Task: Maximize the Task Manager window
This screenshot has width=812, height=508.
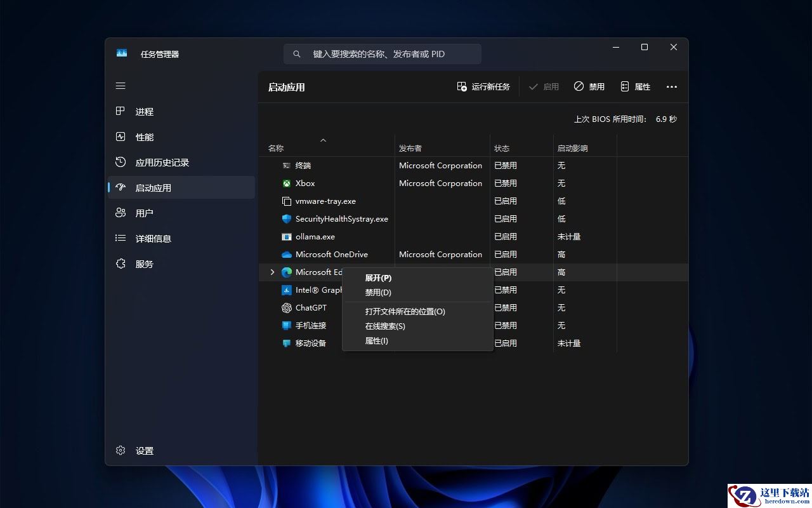Action: click(x=645, y=47)
